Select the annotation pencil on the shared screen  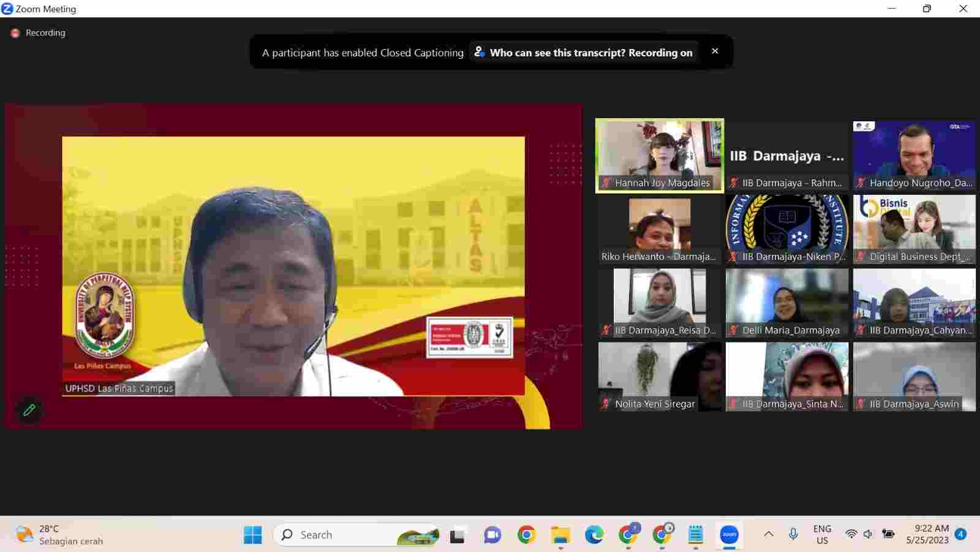(29, 410)
